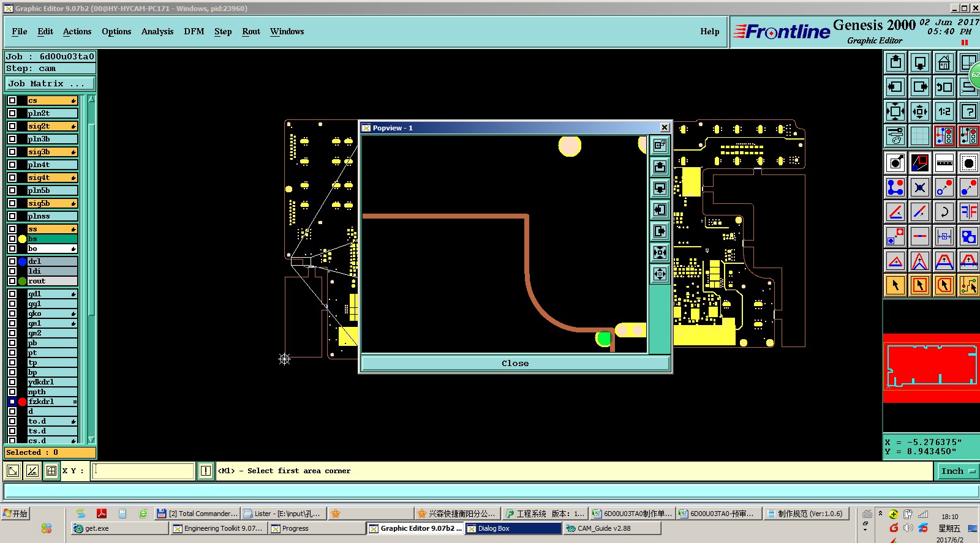The image size is (980, 543).
Task: Click the ruler measurement tool icon
Action: point(944,163)
